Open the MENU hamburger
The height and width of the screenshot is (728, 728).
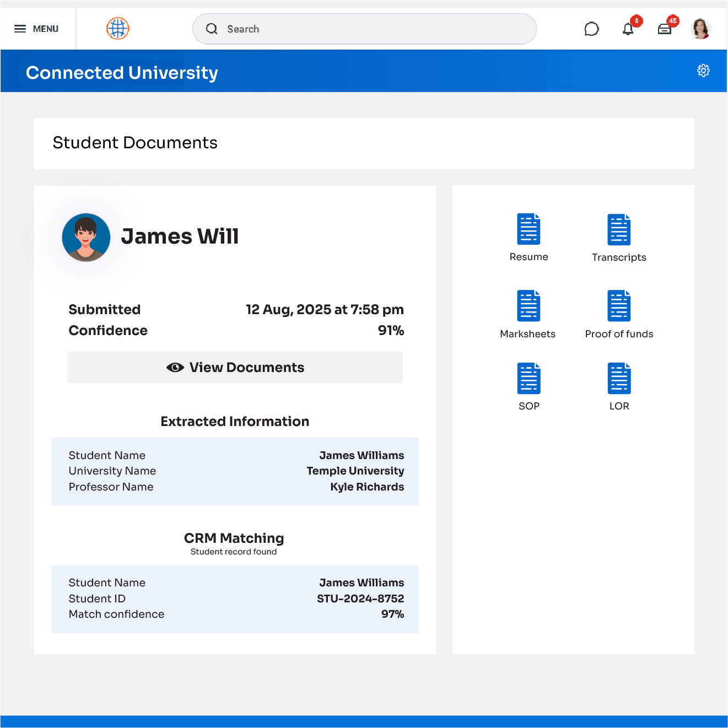click(20, 29)
